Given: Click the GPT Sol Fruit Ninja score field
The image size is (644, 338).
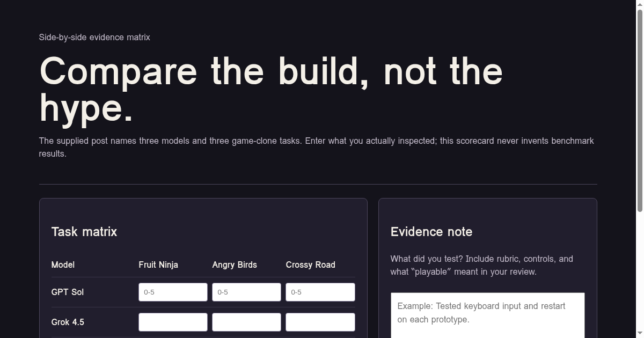Looking at the screenshot, I should coord(173,292).
